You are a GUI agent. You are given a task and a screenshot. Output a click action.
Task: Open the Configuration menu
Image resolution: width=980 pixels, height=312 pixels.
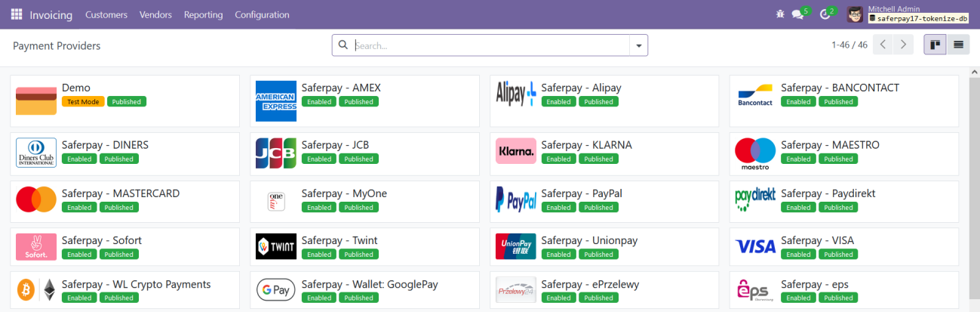point(262,14)
